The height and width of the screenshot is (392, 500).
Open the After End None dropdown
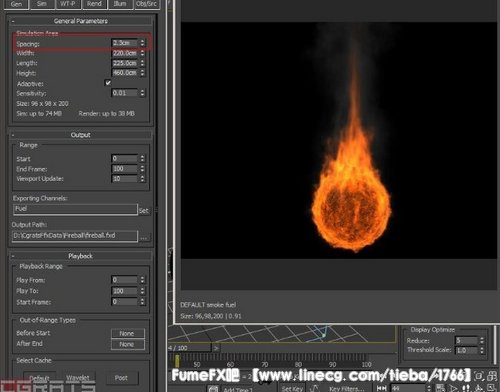tap(128, 344)
